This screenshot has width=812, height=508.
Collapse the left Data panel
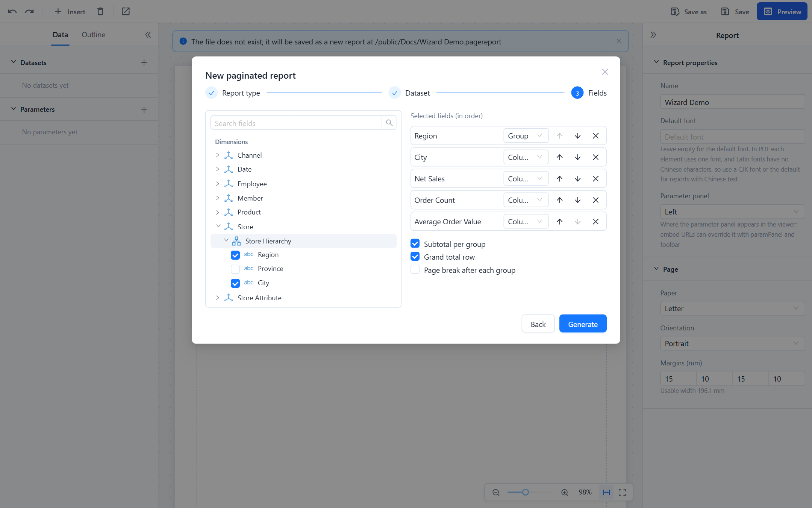(148, 35)
